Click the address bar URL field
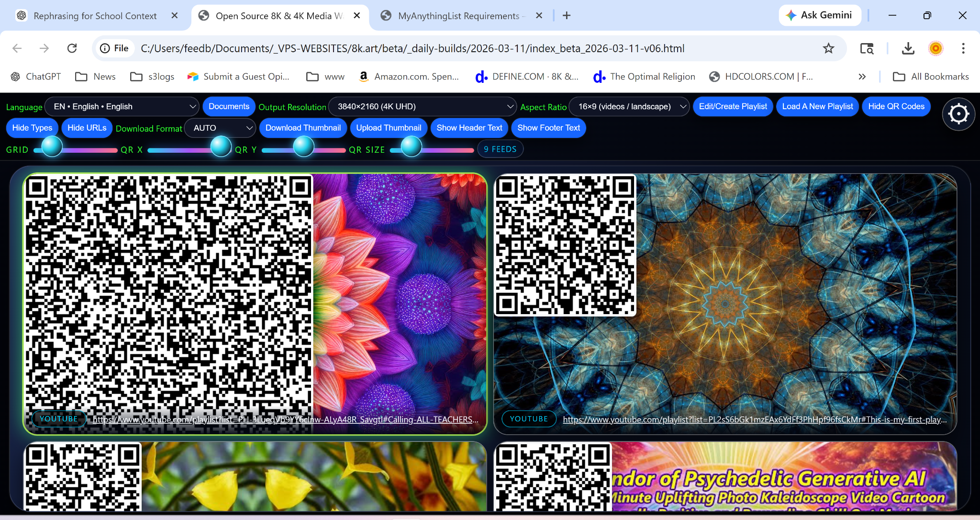Viewport: 980px width, 520px height. [x=412, y=48]
